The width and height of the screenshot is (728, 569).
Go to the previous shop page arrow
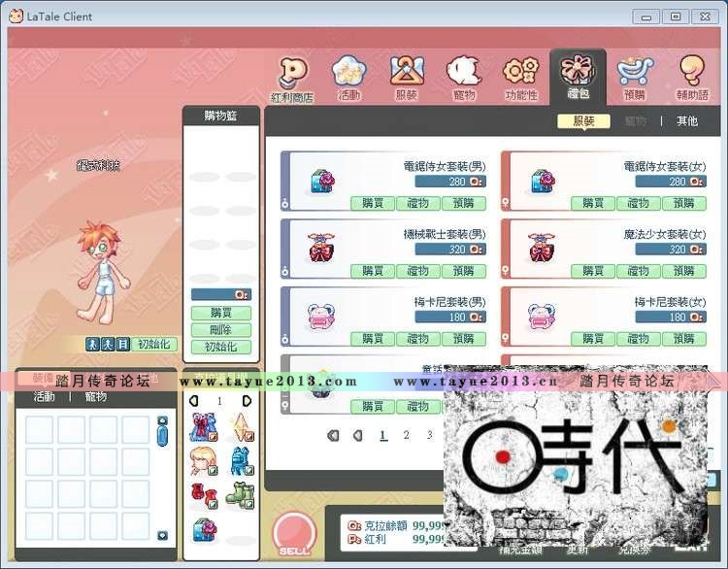tap(357, 435)
